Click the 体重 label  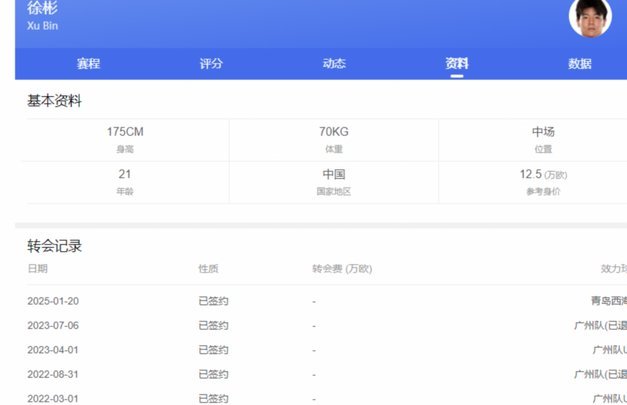tap(334, 149)
